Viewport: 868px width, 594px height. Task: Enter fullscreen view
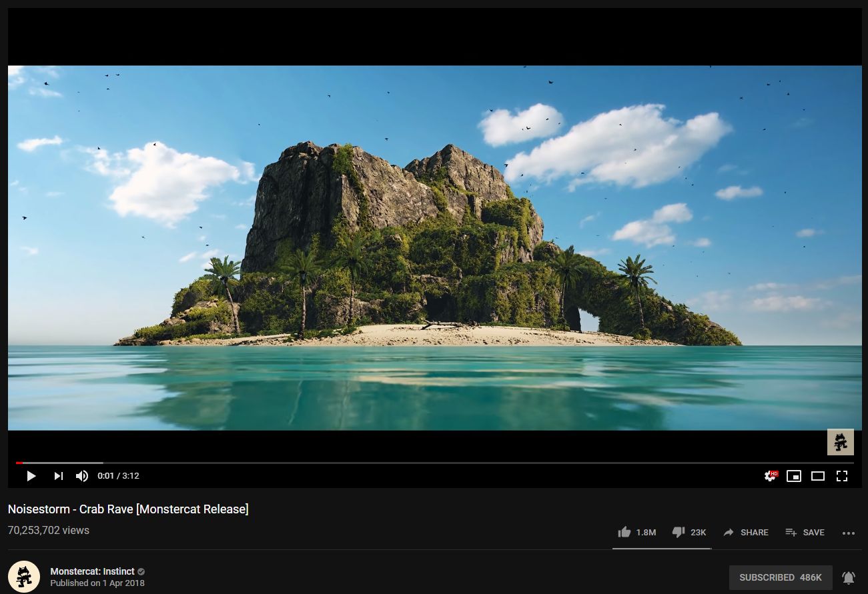click(842, 475)
